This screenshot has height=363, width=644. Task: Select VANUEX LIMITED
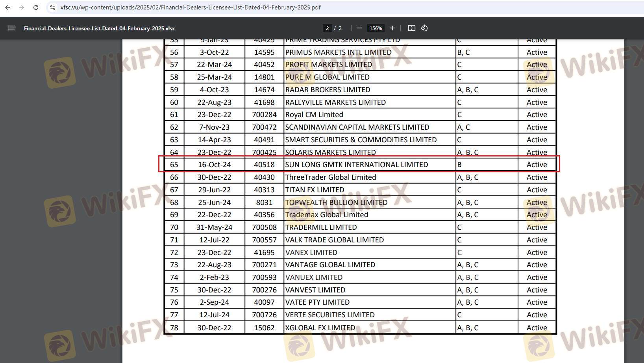314,277
